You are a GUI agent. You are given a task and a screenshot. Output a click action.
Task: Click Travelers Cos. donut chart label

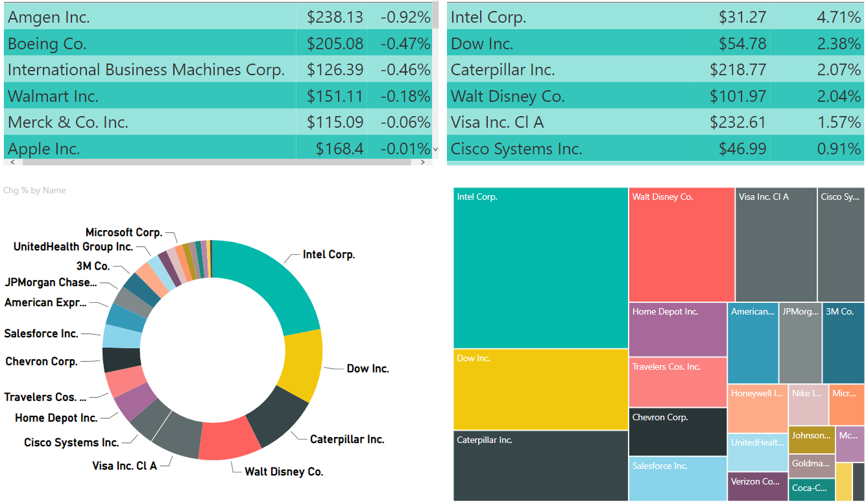click(x=45, y=398)
